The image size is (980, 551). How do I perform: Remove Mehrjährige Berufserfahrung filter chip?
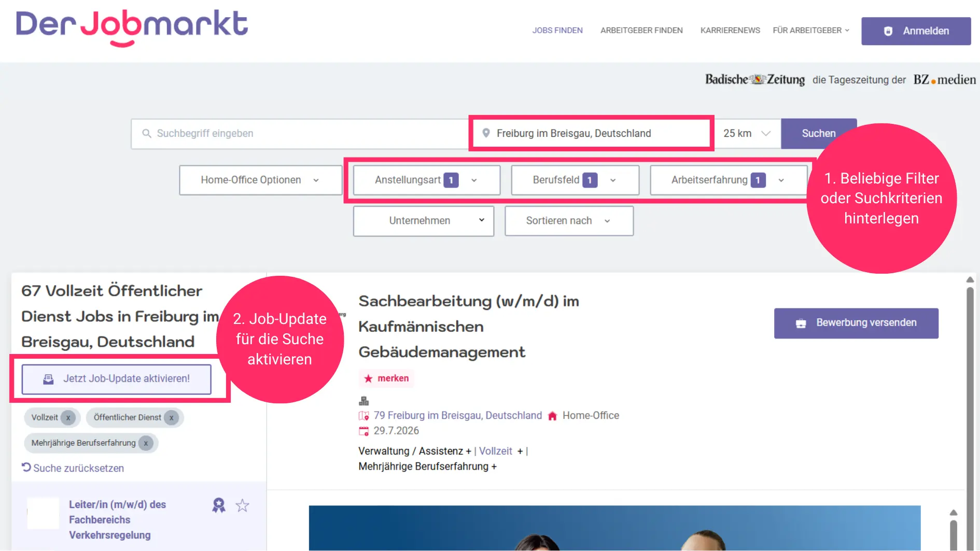point(146,443)
